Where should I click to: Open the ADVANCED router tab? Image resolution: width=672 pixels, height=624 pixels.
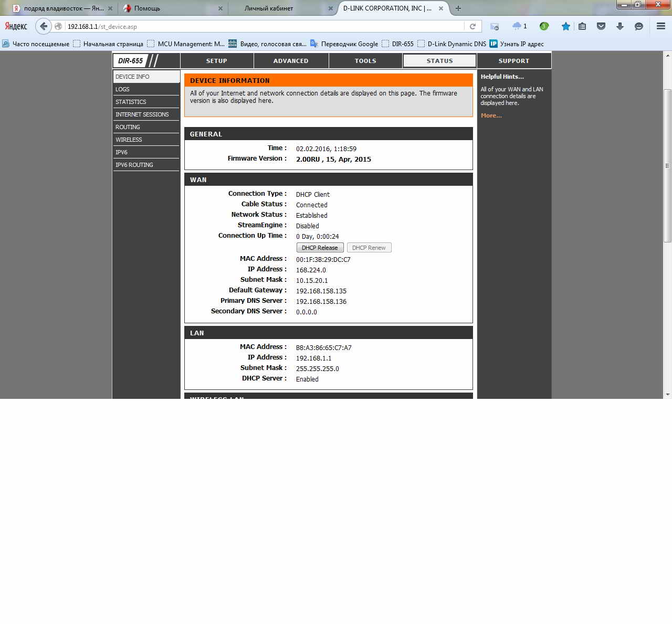[x=291, y=61]
